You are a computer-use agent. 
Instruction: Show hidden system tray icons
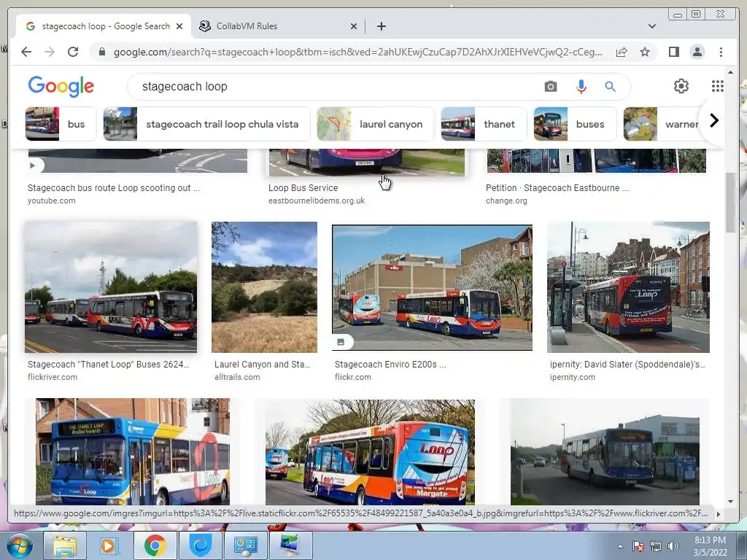tap(620, 546)
